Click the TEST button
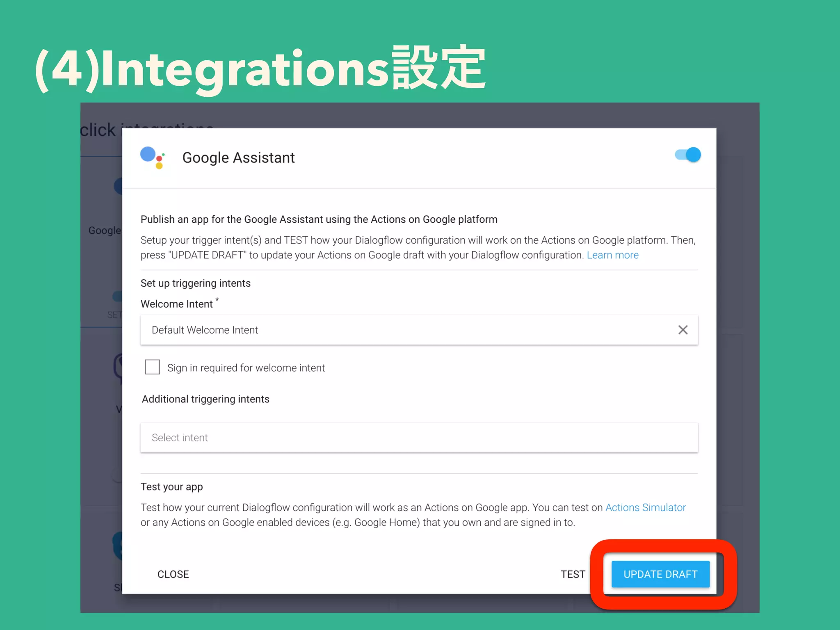 (x=573, y=574)
